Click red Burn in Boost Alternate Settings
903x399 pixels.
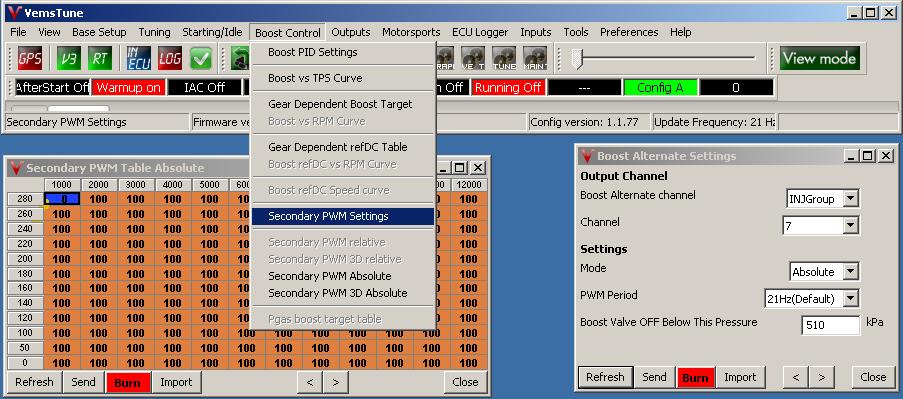696,378
